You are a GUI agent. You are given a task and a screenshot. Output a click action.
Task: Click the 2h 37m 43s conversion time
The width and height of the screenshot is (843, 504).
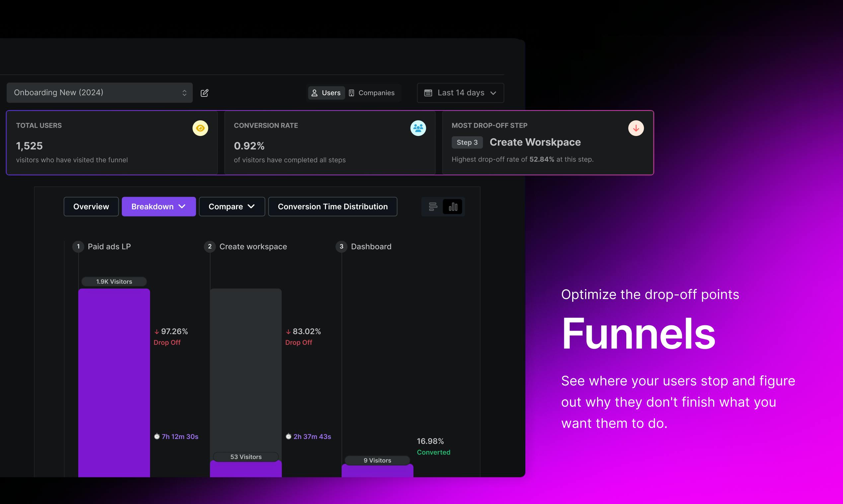312,437
